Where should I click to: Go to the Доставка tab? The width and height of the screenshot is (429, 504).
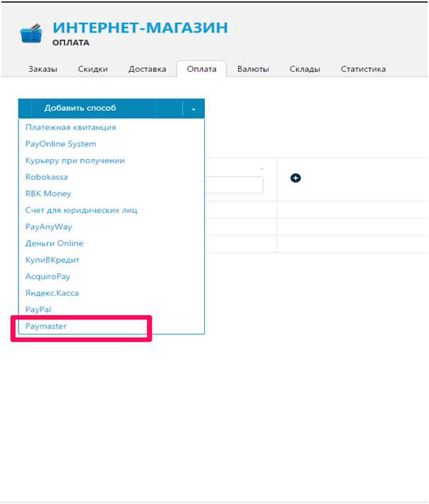(x=147, y=69)
